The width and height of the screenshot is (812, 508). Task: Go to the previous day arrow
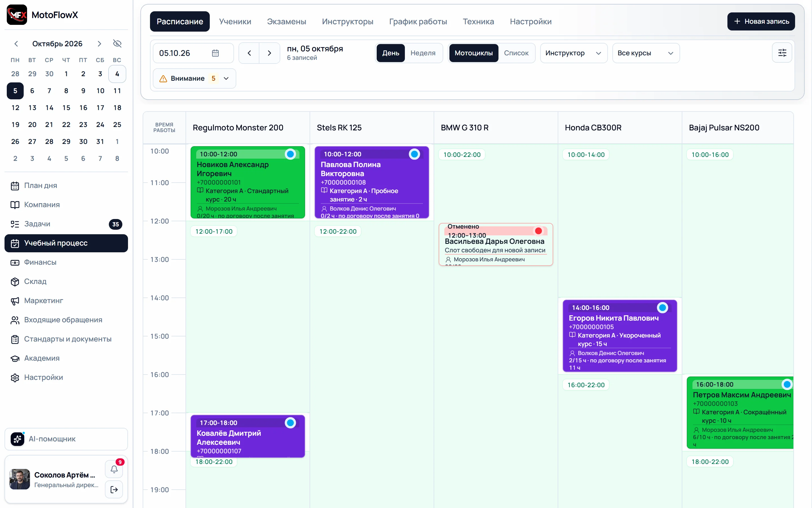coord(249,53)
